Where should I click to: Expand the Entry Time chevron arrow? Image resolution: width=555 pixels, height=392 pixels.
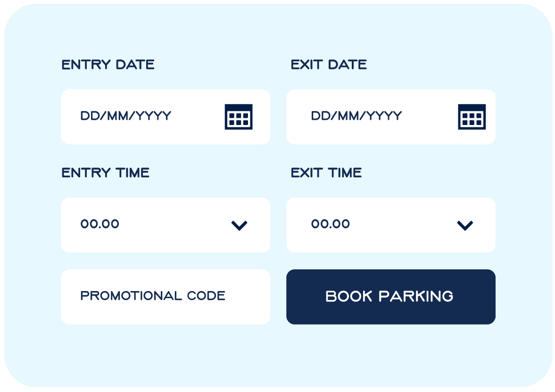coord(239,225)
